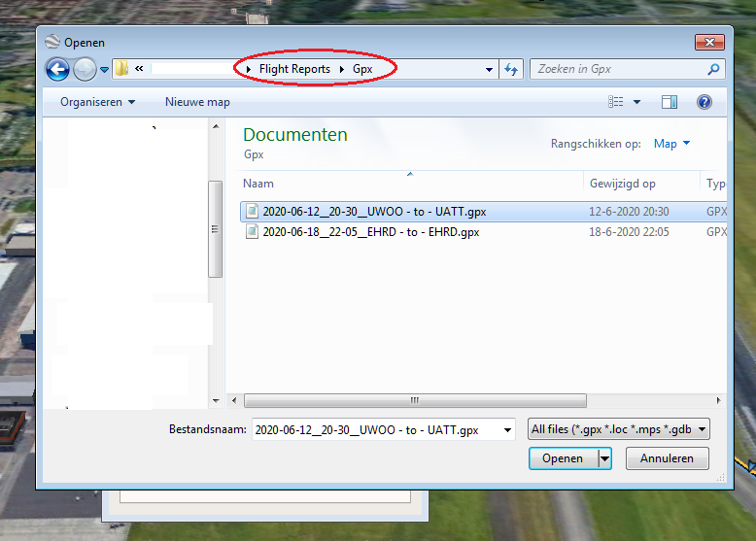Expand the arrow before Gpx breadcrumb
The image size is (756, 541).
click(342, 69)
